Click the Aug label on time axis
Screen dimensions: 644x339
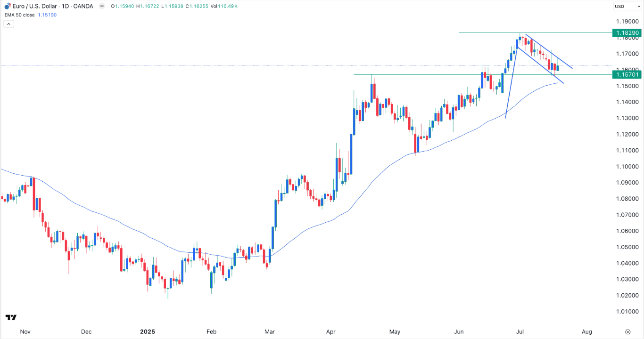(x=586, y=331)
